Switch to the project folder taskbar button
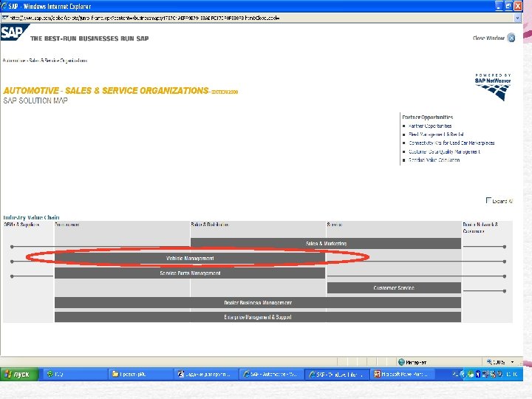Screen dimensions: 532x399 tap(141, 374)
